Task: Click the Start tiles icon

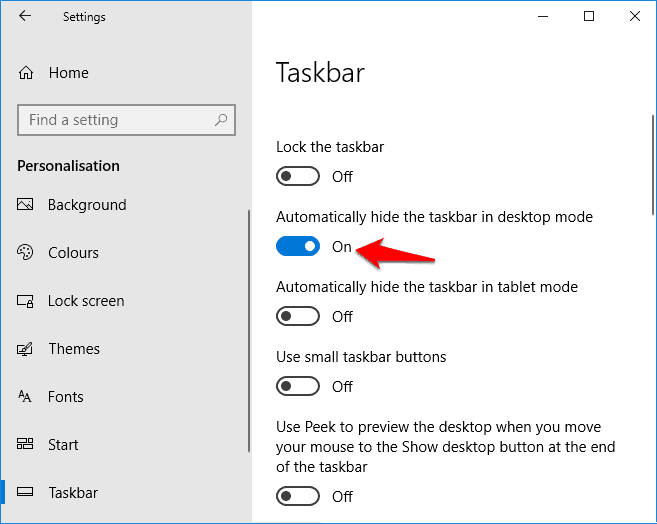Action: tap(25, 444)
